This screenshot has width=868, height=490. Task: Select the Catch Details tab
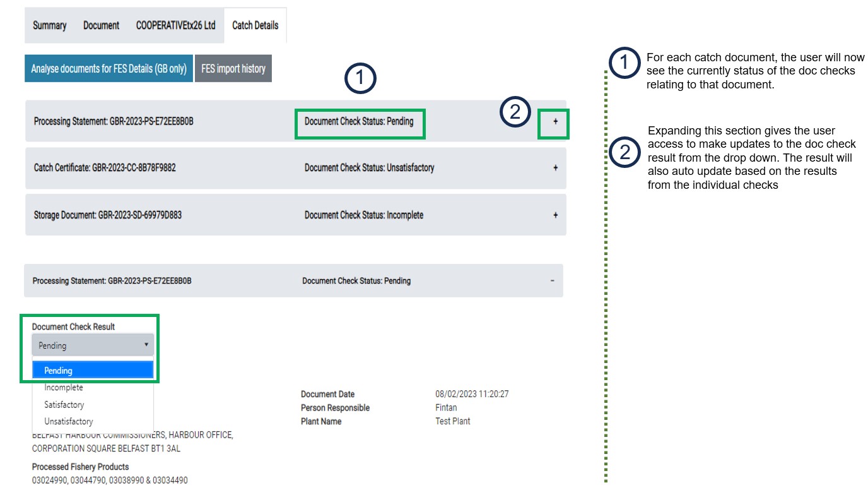pos(255,26)
